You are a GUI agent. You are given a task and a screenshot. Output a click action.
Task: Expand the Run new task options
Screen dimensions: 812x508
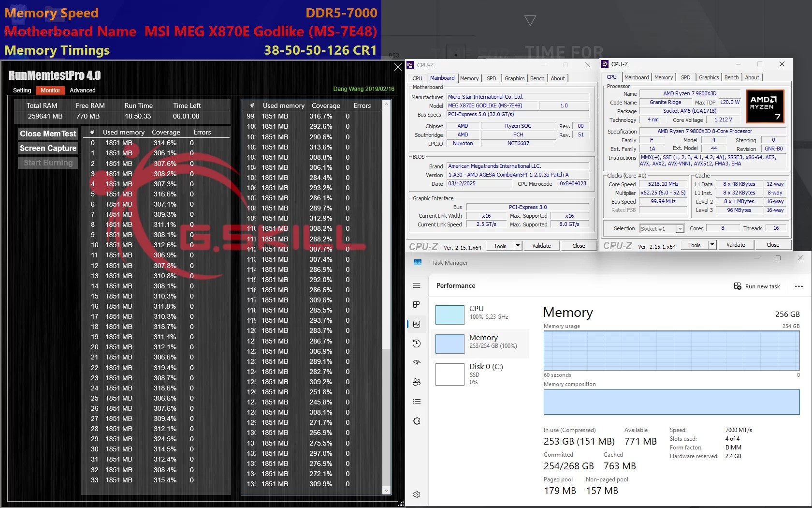797,286
